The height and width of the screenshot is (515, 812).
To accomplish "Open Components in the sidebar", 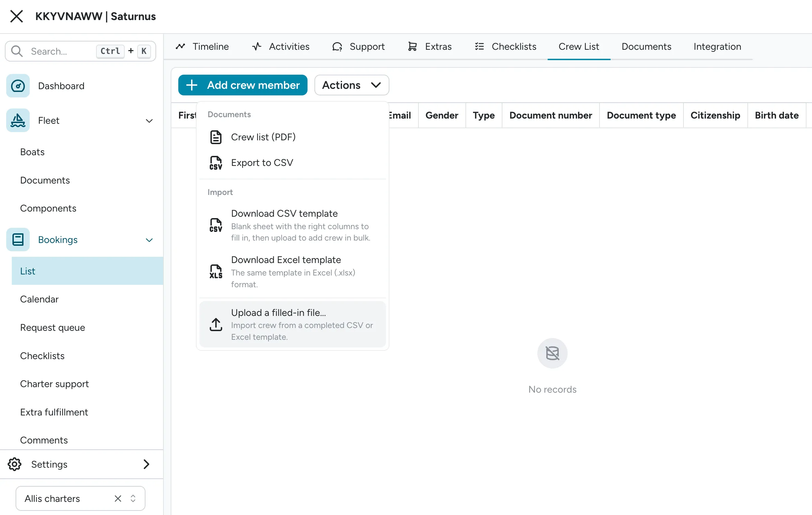I will click(48, 208).
